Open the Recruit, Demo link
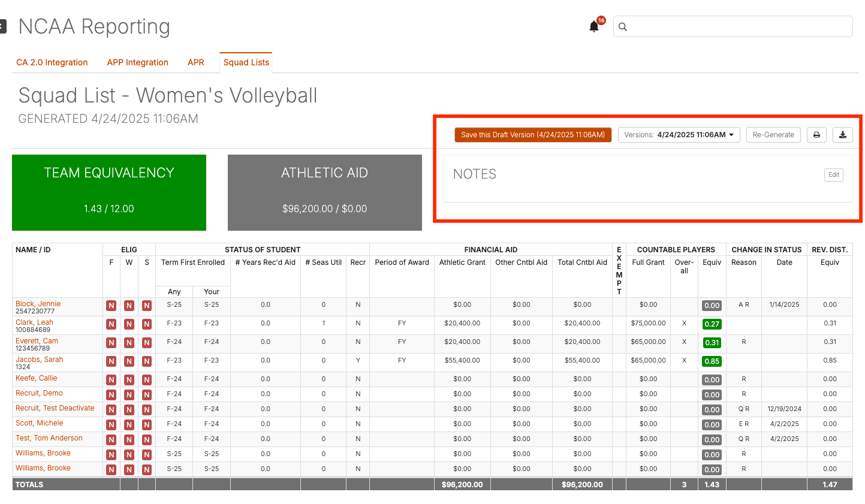 click(x=39, y=393)
